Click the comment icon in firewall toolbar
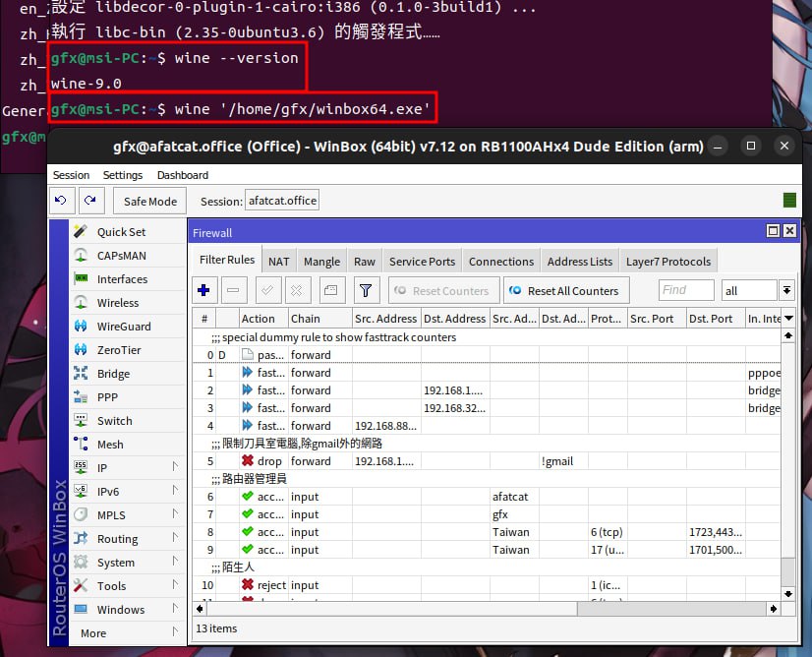Screen dimensions: 812x657 coord(329,290)
